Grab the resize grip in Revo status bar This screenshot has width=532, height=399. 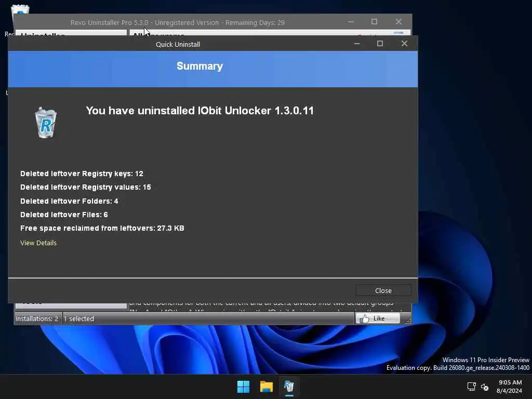tap(408, 321)
